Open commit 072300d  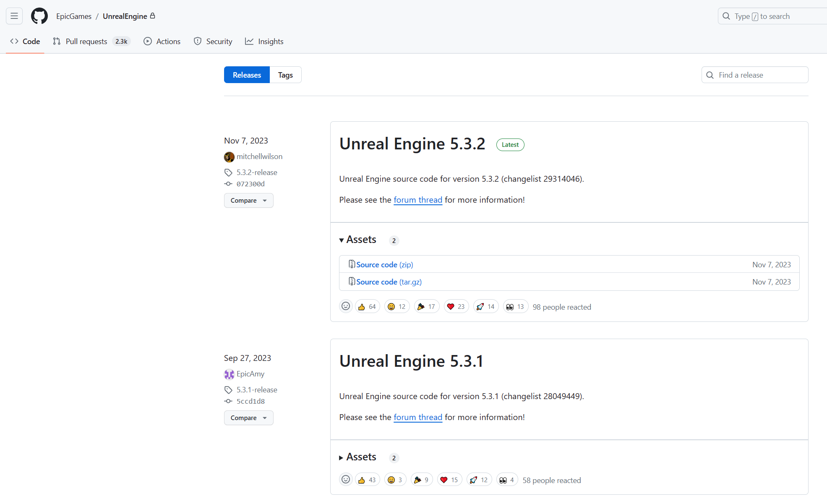[250, 184]
